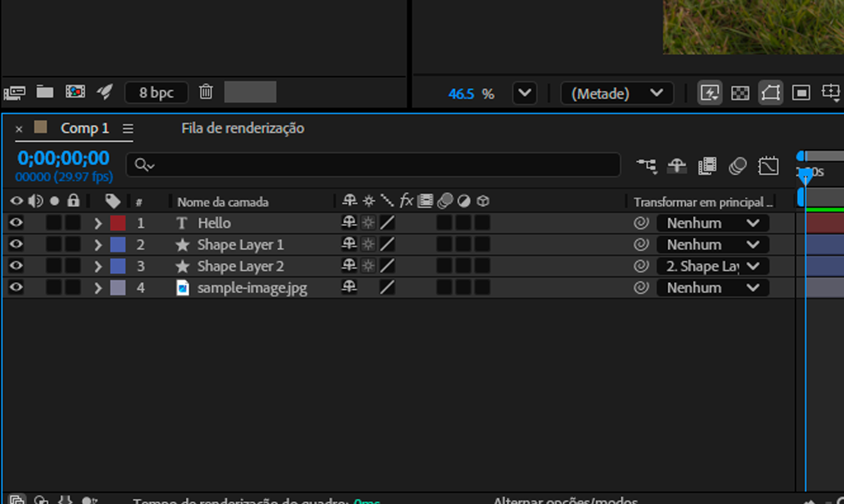844x504 pixels.
Task: Click the trash delete icon in project panel
Action: [x=205, y=92]
